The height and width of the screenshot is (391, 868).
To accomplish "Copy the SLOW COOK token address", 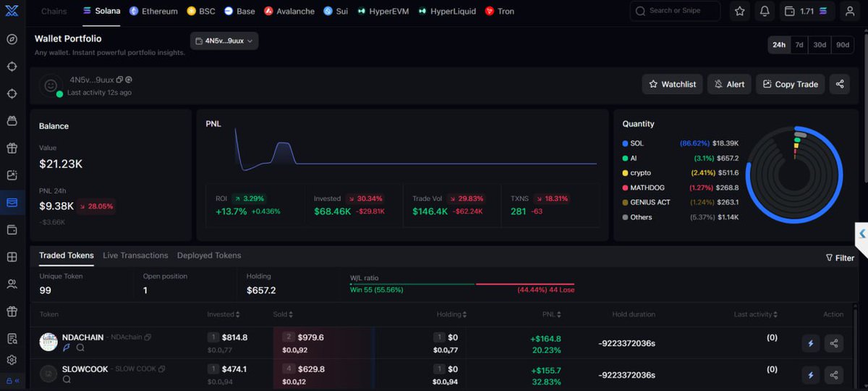I will (162, 369).
